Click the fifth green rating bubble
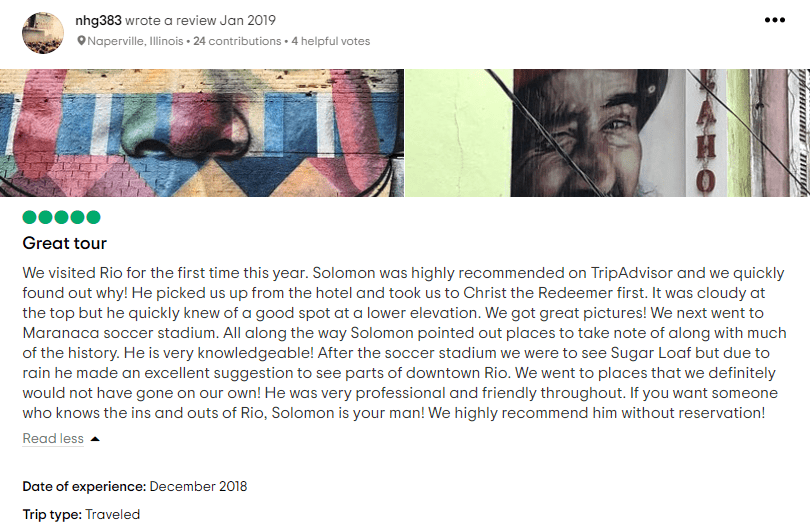 (x=93, y=217)
